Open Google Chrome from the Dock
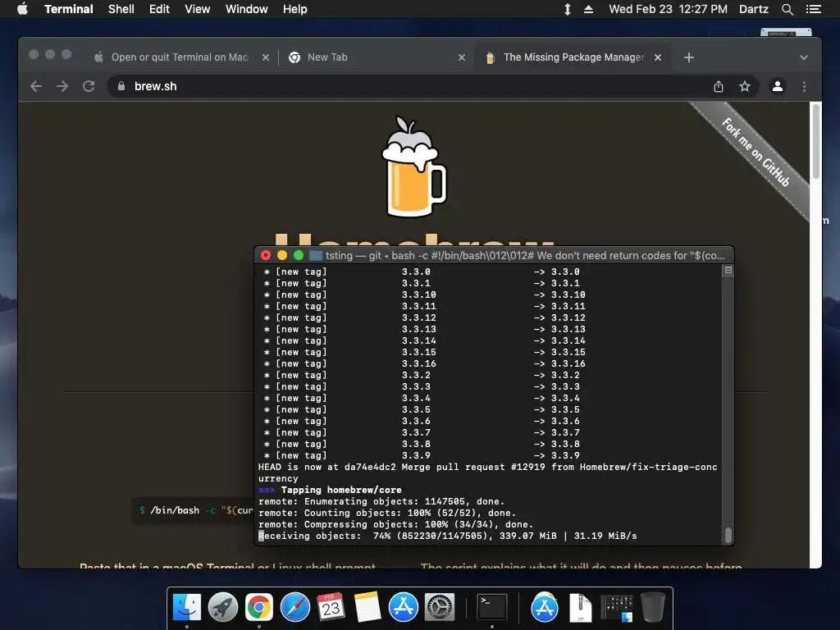840x630 pixels. click(x=258, y=607)
